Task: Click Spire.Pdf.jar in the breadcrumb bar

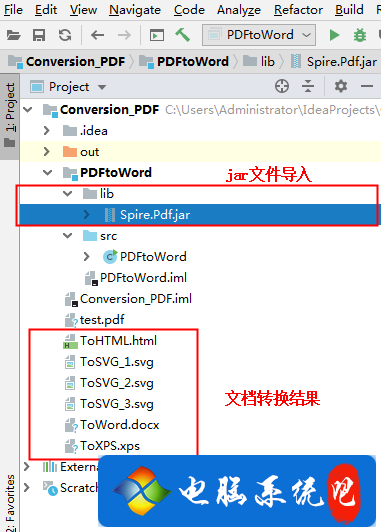Action: [334, 62]
